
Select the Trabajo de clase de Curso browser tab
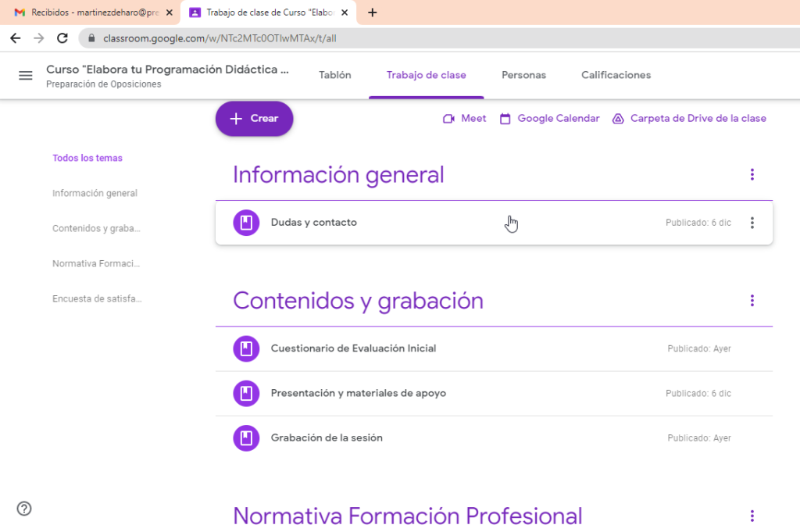click(270, 12)
